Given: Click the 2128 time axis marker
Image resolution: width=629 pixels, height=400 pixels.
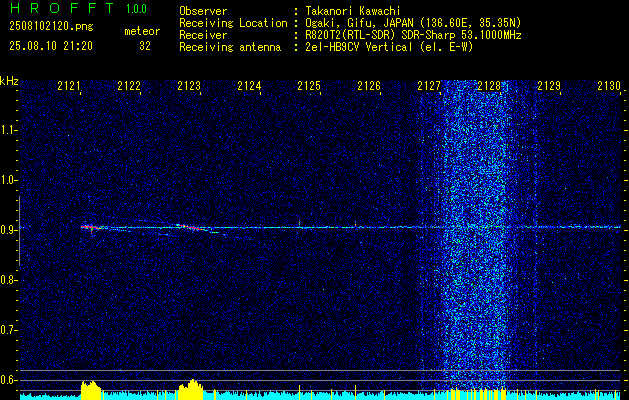Looking at the screenshot, I should pyautogui.click(x=489, y=85).
